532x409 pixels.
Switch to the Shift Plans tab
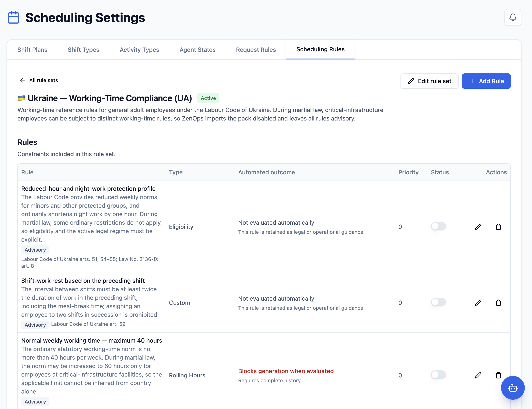pos(32,50)
